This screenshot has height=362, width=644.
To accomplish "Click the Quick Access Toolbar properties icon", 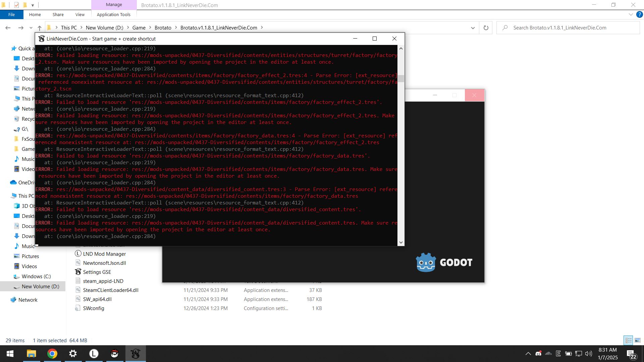I will [16, 5].
